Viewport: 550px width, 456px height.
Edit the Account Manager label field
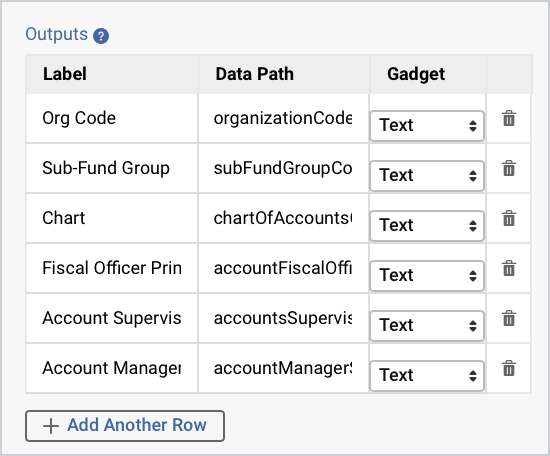point(112,368)
